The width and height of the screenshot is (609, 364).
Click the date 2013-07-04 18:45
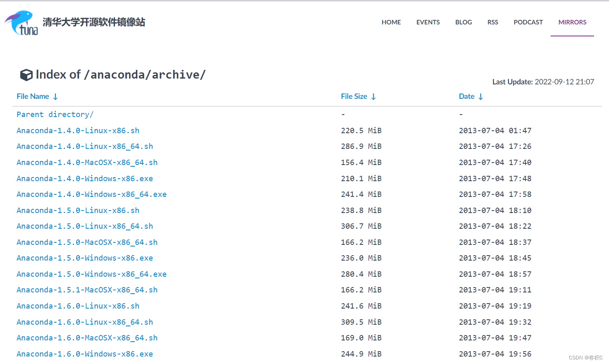coord(495,258)
